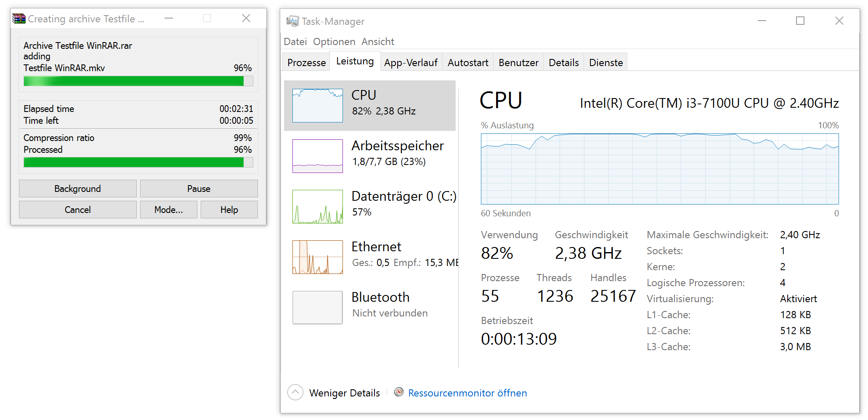Click the L1-Cache value 128 KB
The width and height of the screenshot is (868, 420).
click(795, 315)
